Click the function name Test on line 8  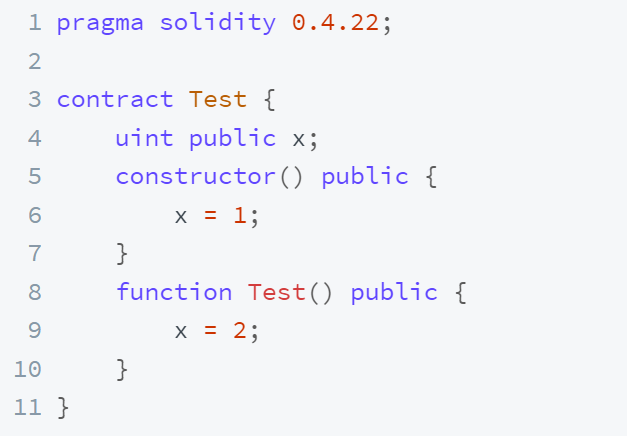click(276, 292)
